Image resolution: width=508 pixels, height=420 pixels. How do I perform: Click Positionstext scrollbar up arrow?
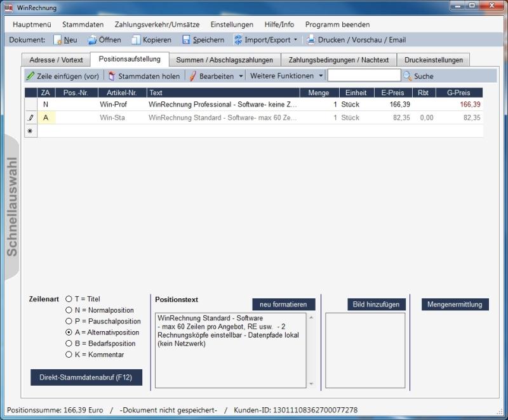tap(311, 317)
